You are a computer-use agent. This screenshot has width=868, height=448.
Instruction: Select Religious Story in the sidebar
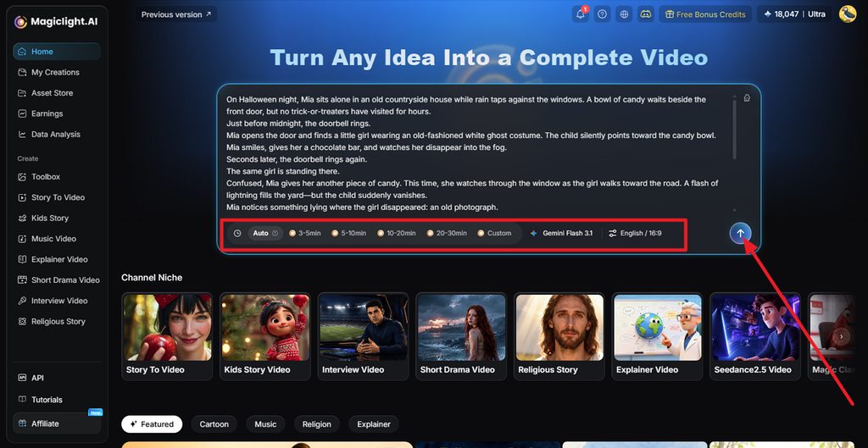(57, 321)
